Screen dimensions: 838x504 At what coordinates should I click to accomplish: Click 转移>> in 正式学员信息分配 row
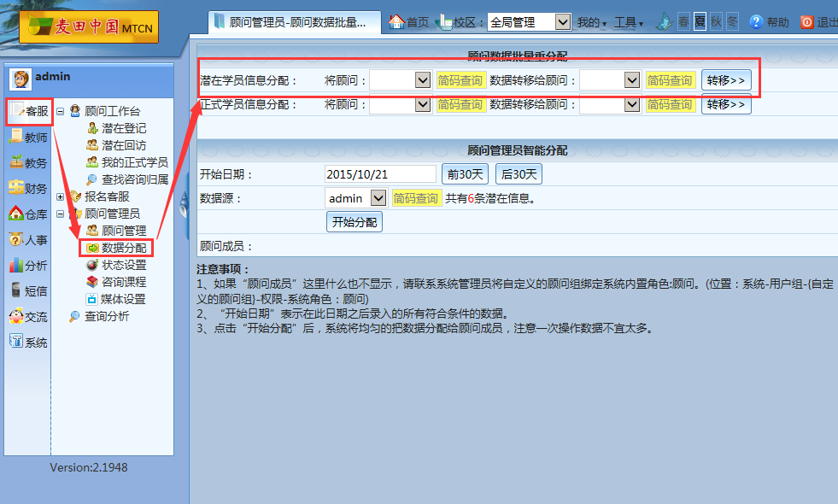726,104
